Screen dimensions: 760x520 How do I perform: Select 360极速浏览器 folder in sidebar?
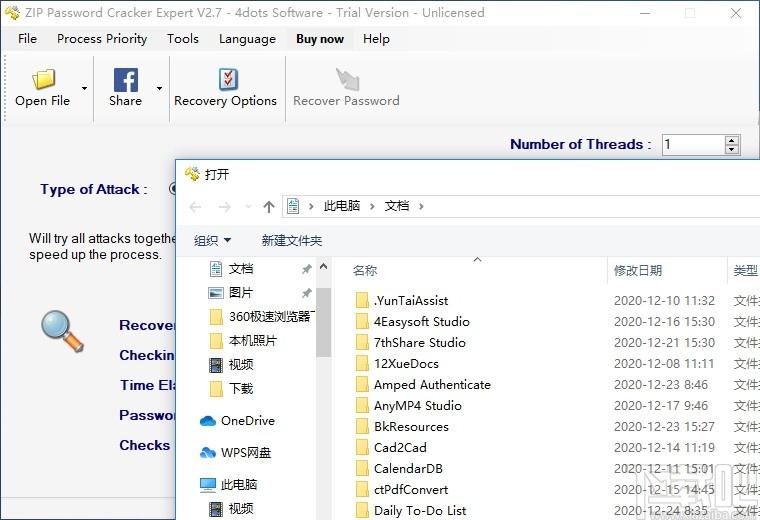(x=262, y=316)
